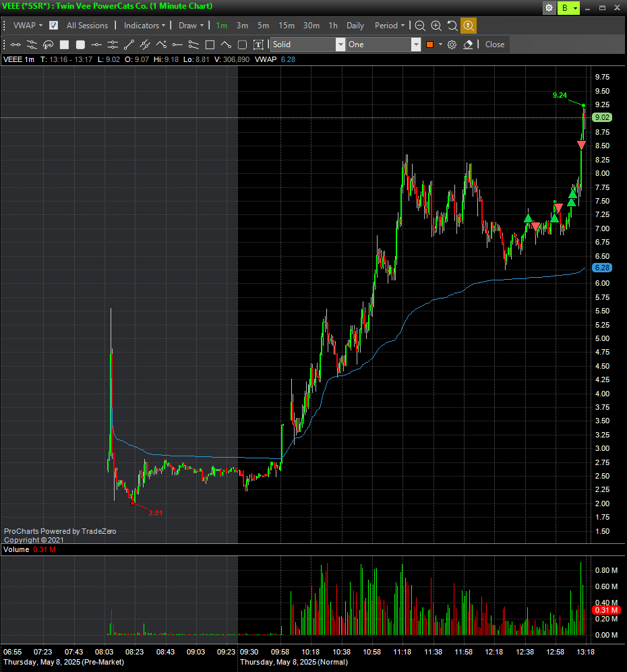Switch to Daily timeframe
Viewport: 627px width, 672px height.
click(x=355, y=26)
